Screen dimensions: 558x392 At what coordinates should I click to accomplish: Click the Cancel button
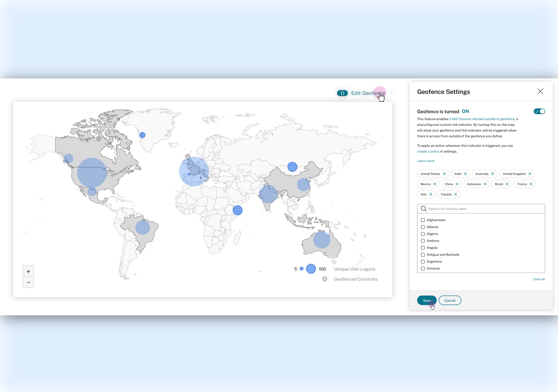point(450,300)
